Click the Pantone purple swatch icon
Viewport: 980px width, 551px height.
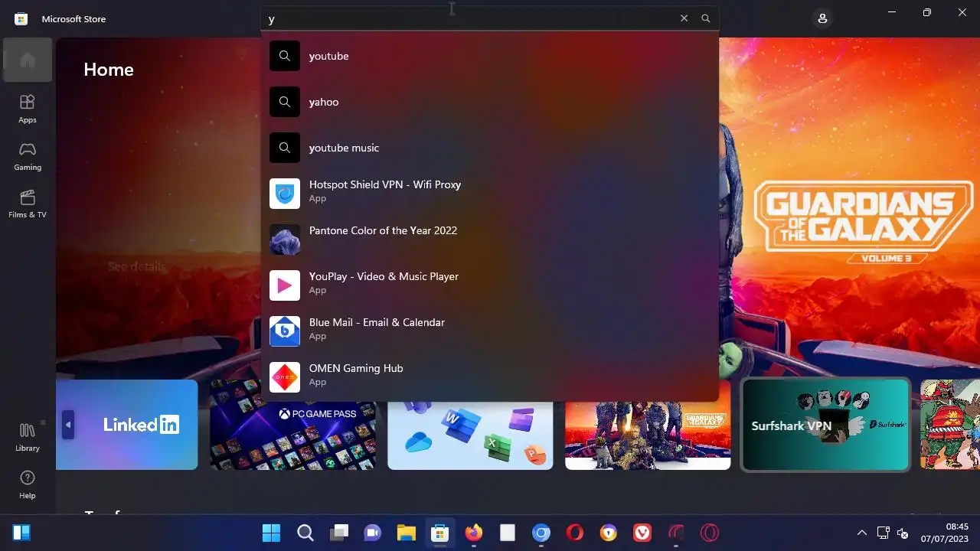tap(285, 240)
